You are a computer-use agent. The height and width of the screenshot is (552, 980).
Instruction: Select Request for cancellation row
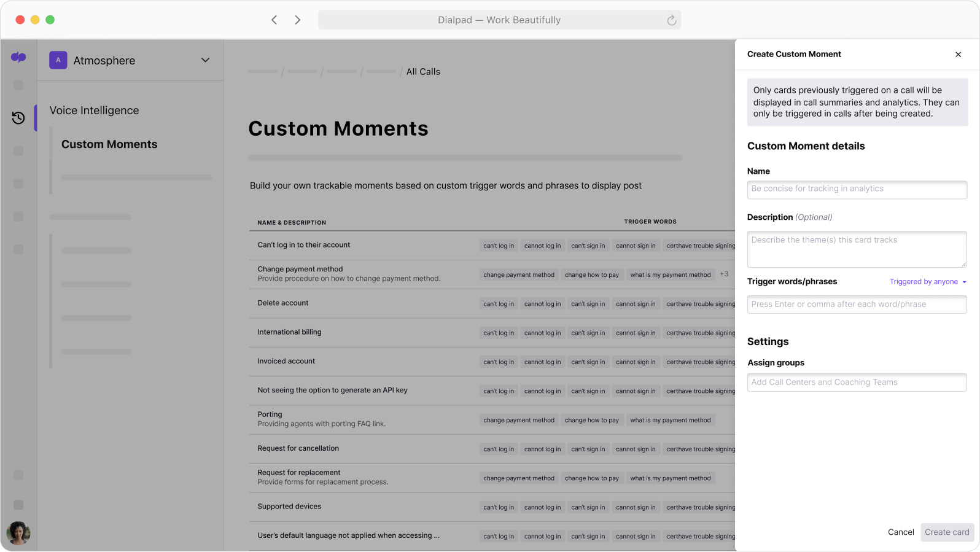492,449
